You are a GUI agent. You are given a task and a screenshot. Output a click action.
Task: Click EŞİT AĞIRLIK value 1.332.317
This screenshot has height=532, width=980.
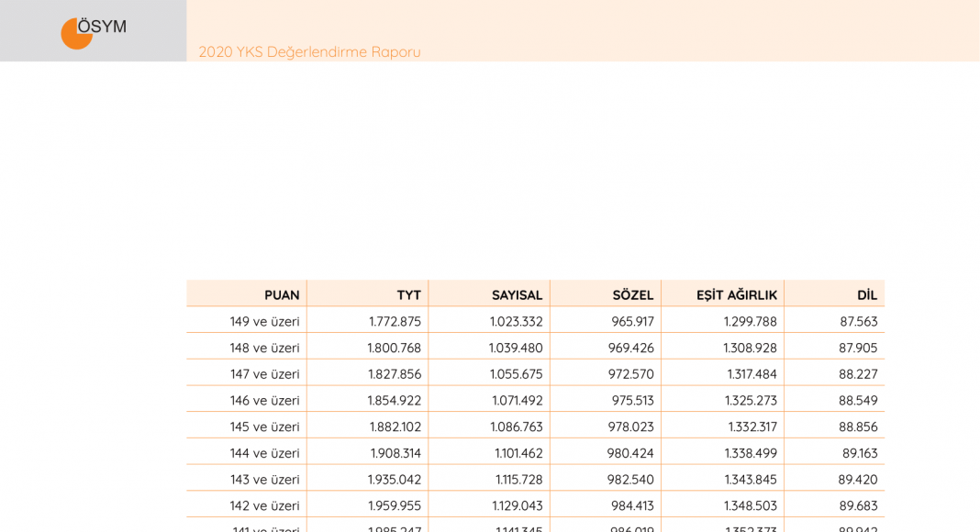(752, 427)
